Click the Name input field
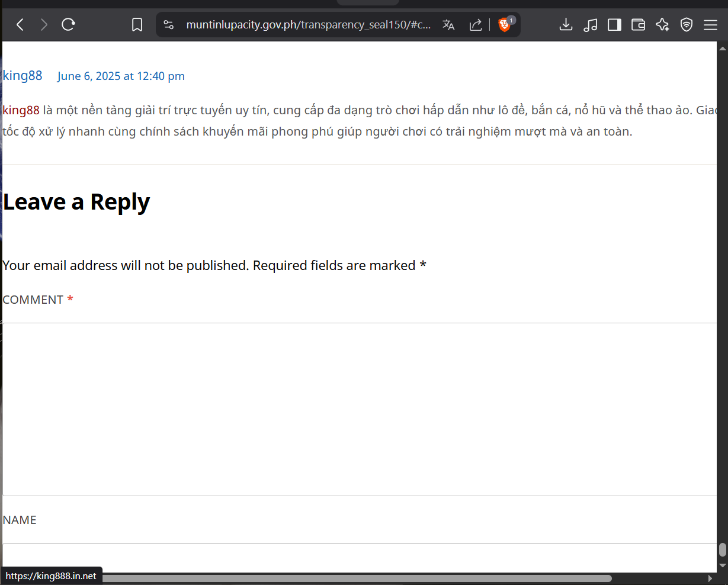The width and height of the screenshot is (728, 585). (360, 557)
